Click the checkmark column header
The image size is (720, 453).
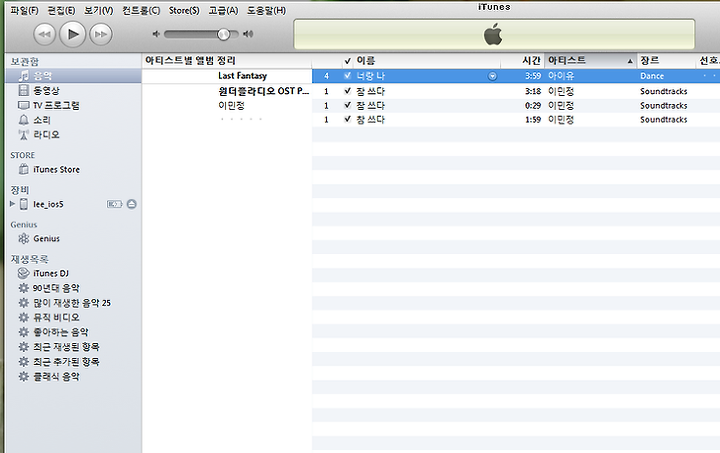click(348, 61)
